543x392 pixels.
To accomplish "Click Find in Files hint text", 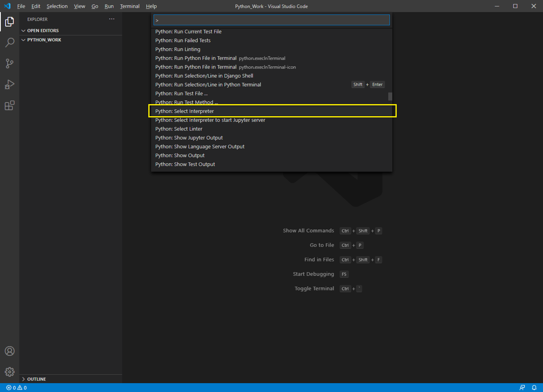I will pyautogui.click(x=319, y=259).
